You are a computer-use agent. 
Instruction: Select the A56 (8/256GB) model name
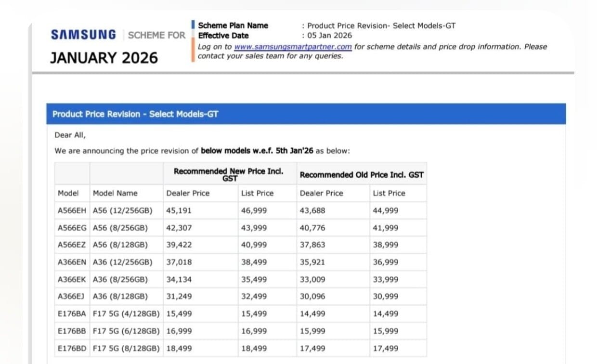point(120,228)
